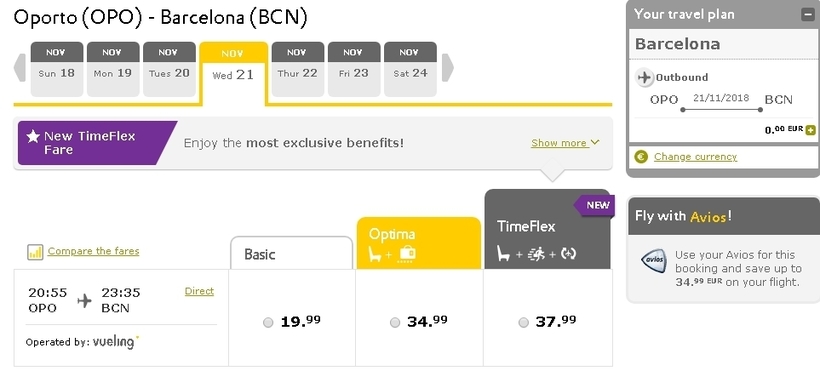Viewport: 820px width, 371px height.
Task: Click the euro coin icon by Change currency
Action: pos(641,156)
